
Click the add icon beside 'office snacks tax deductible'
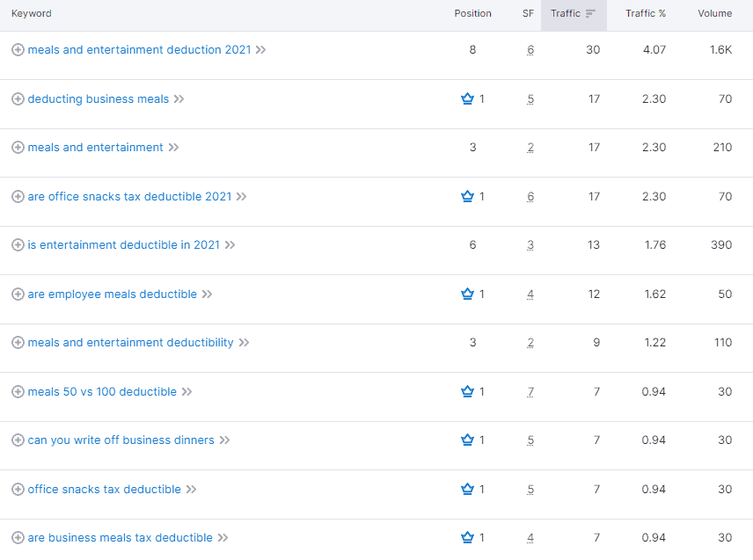pos(17,489)
